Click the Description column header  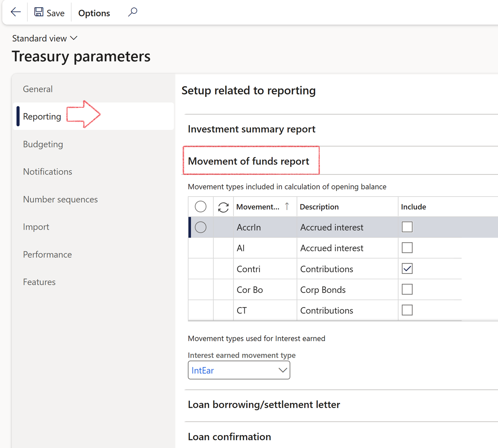tap(319, 207)
